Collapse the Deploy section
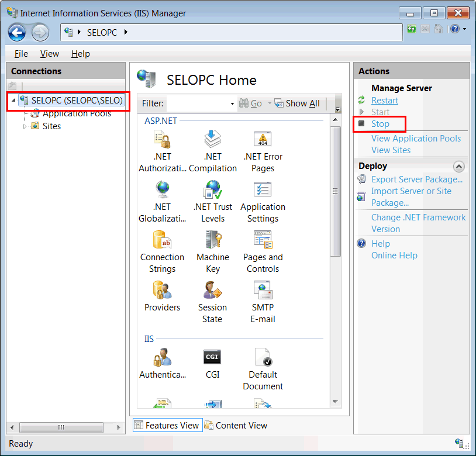This screenshot has width=476, height=456. pyautogui.click(x=458, y=166)
